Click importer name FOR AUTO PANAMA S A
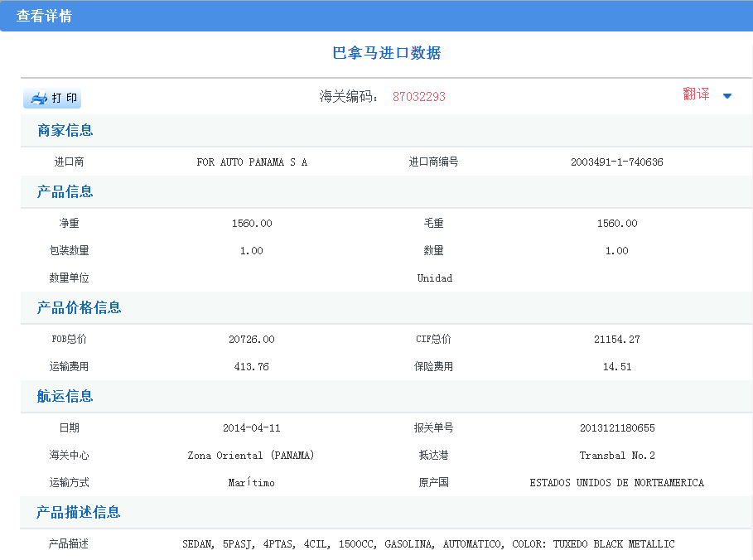Screen dimensions: 753x560 tap(252, 162)
